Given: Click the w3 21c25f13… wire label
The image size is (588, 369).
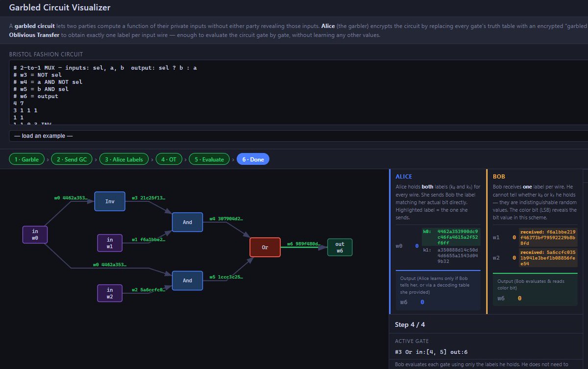Looking at the screenshot, I should pyautogui.click(x=148, y=198).
